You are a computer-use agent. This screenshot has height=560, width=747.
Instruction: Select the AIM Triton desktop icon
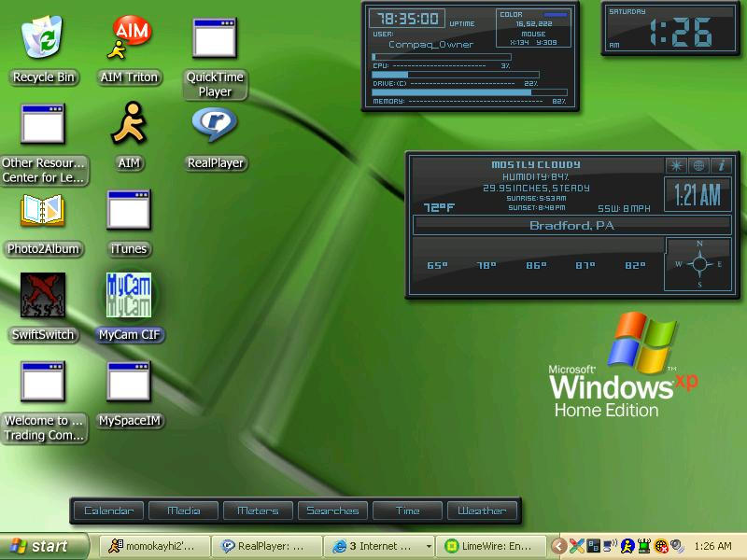129,38
